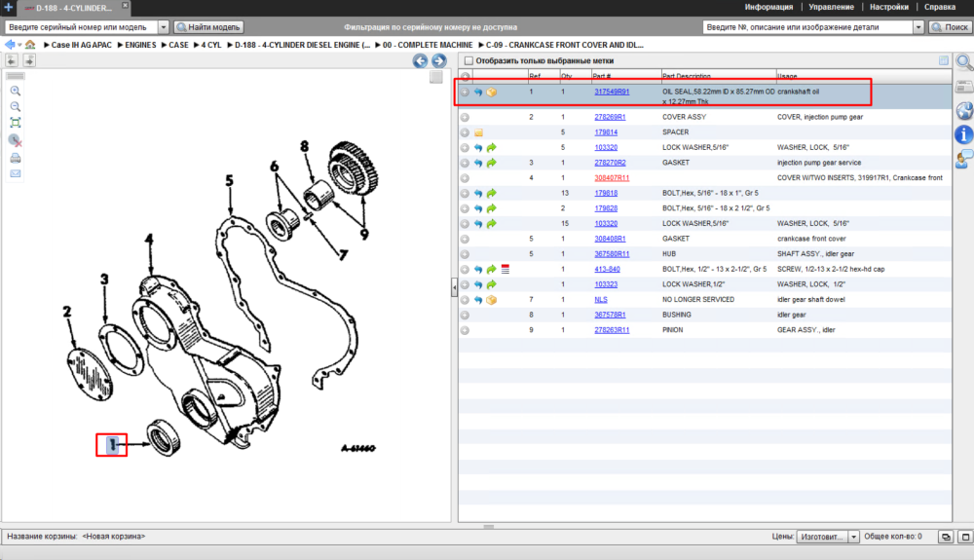This screenshot has width=974, height=560.
Task: Navigate to Case IH AG APAC breadcrumb
Action: tap(82, 45)
